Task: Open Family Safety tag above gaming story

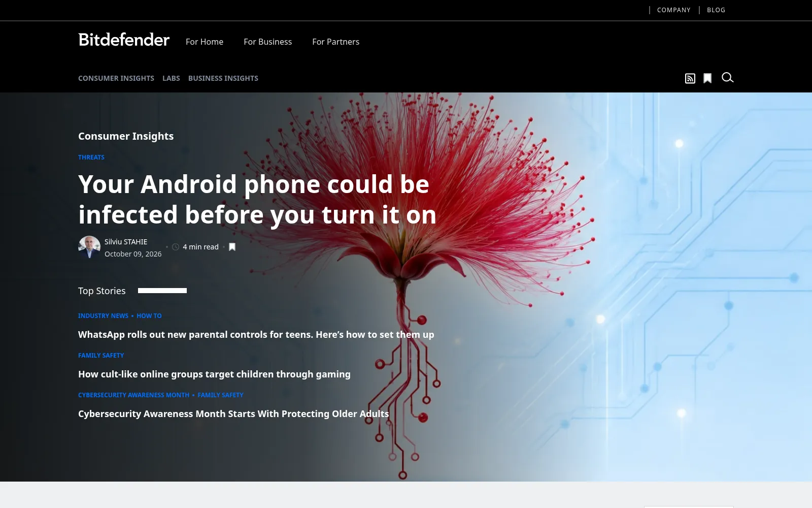Action: (101, 356)
